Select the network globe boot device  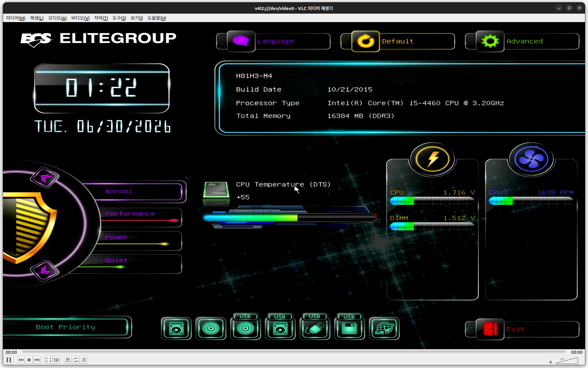click(384, 328)
